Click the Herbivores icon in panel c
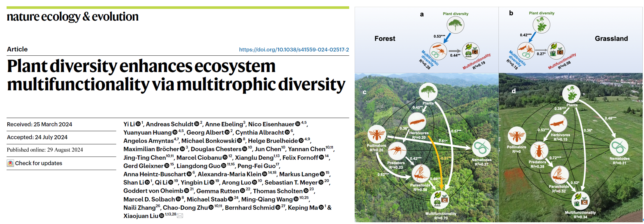The width and height of the screenshot is (644, 224). (x=417, y=121)
